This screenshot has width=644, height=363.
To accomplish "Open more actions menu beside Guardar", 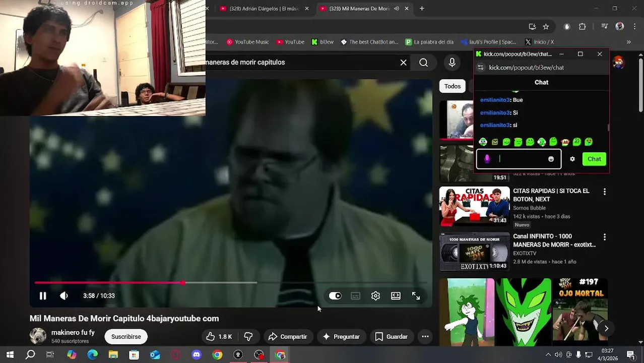I will [425, 337].
